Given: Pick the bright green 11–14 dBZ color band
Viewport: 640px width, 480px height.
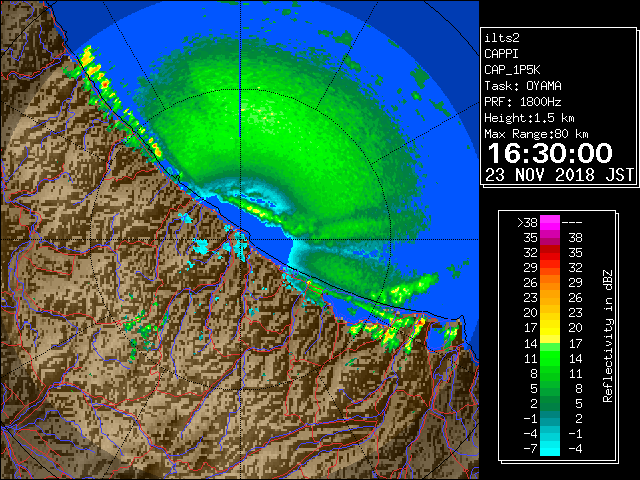Looking at the screenshot, I should [x=550, y=358].
